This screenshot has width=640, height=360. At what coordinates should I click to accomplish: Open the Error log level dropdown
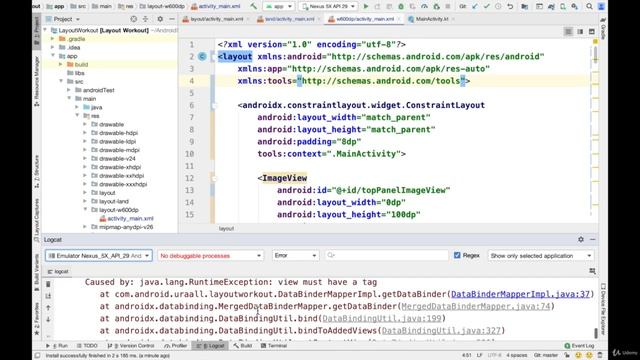coord(295,256)
